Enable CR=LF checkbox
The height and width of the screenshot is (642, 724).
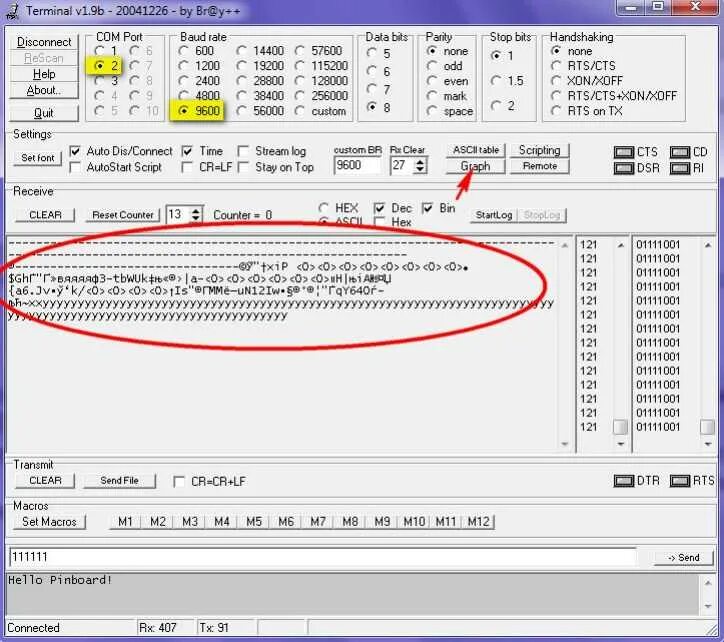pos(187,167)
